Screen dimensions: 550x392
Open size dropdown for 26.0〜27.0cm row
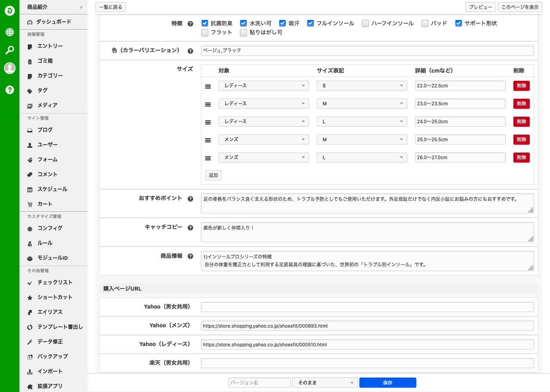click(362, 158)
